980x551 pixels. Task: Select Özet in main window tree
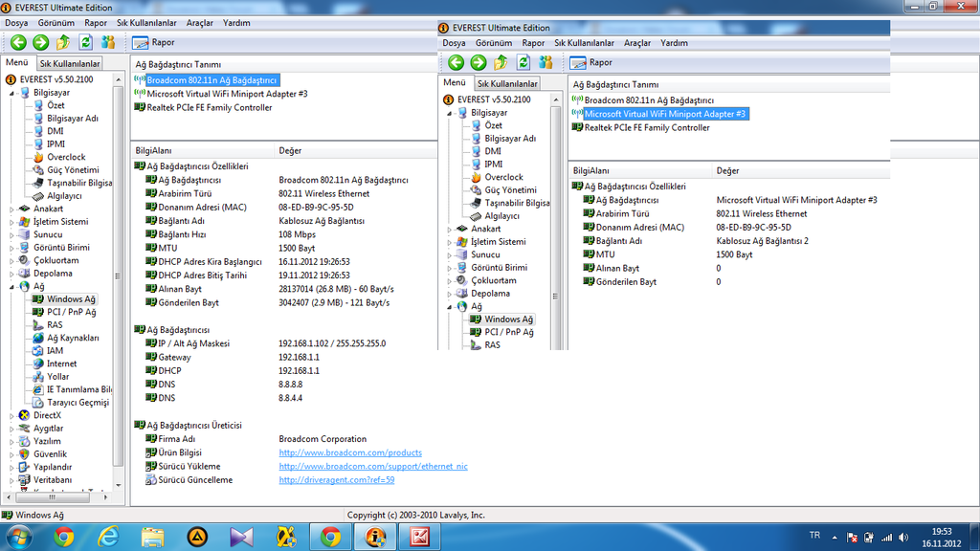coord(56,105)
